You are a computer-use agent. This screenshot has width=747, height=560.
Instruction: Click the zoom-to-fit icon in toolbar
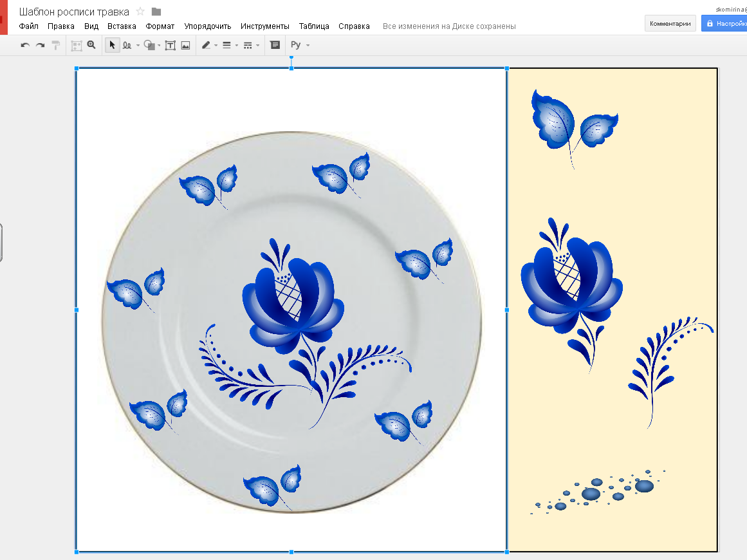[x=77, y=45]
